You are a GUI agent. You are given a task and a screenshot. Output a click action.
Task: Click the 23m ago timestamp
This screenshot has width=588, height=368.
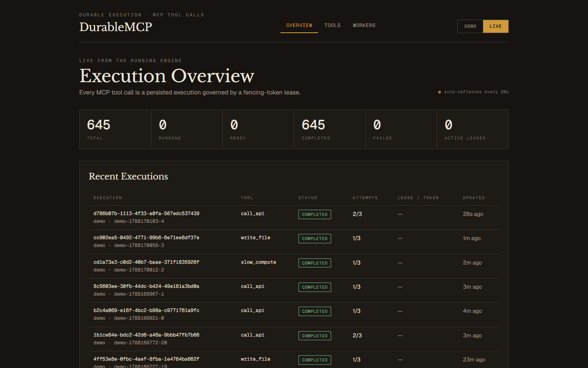point(474,359)
